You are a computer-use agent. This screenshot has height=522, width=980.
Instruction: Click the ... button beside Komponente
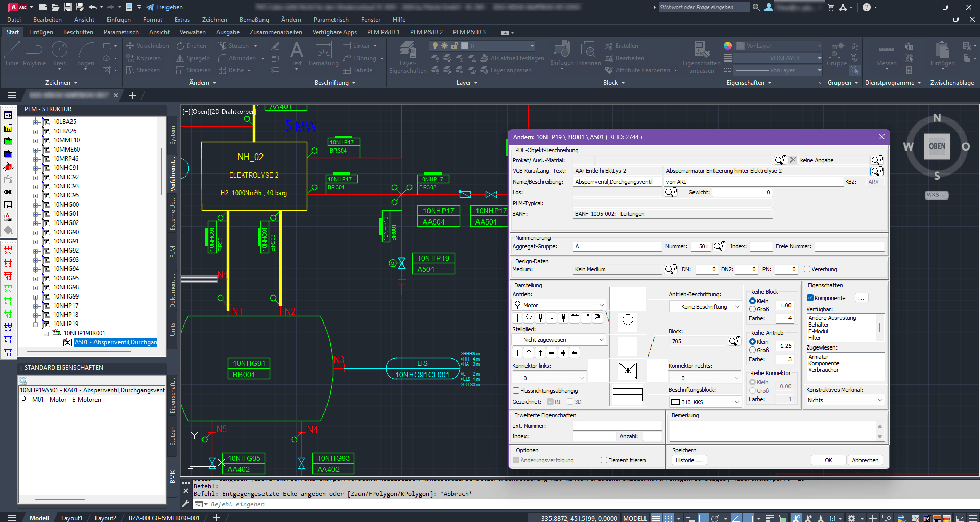(x=862, y=298)
